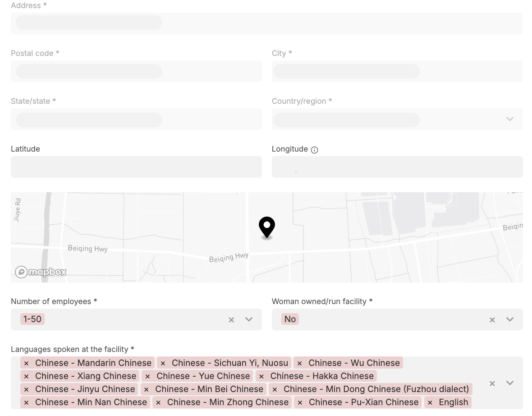
Task: Click the Mapbox logo on map
Action: 41,272
